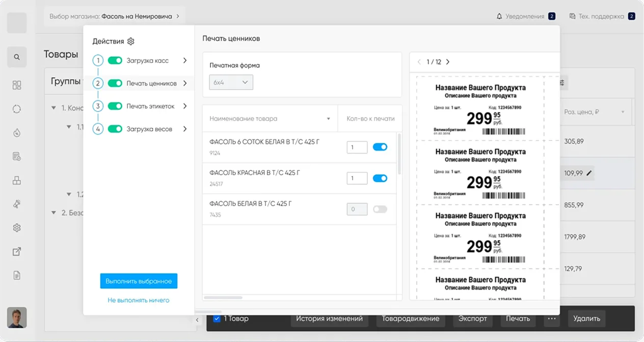Select step 1 circle in Действия

[98, 61]
